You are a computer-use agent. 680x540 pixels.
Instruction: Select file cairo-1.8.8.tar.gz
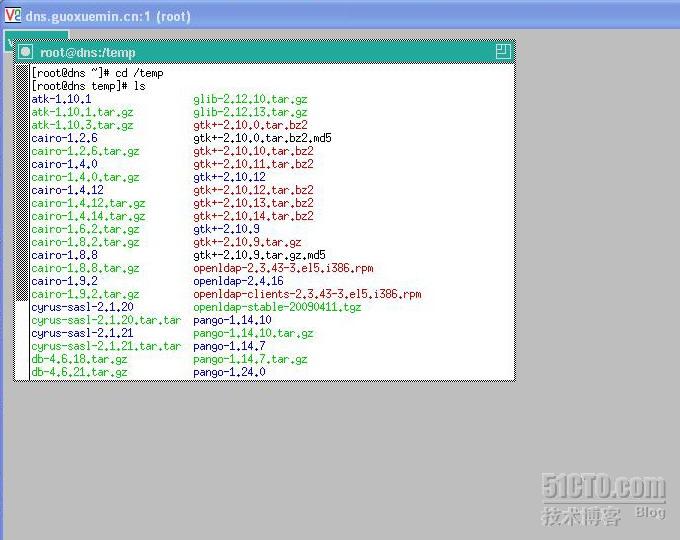coord(85,268)
